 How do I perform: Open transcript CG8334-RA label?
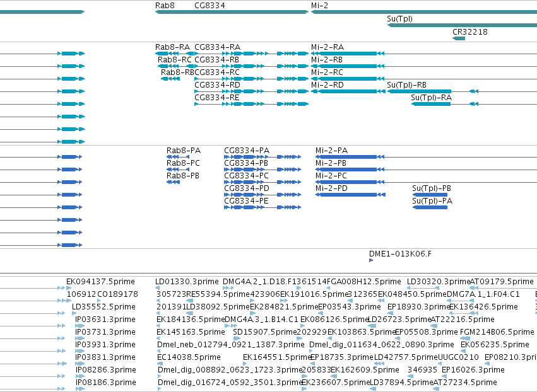point(218,47)
